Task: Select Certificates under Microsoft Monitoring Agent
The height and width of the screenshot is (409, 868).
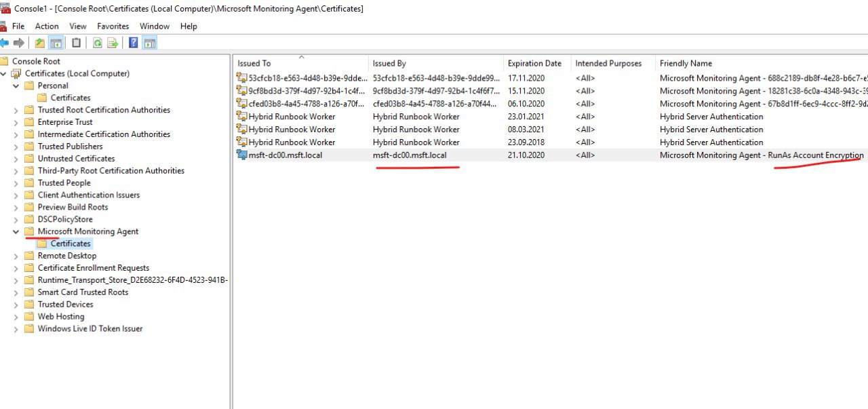Action: 71,244
